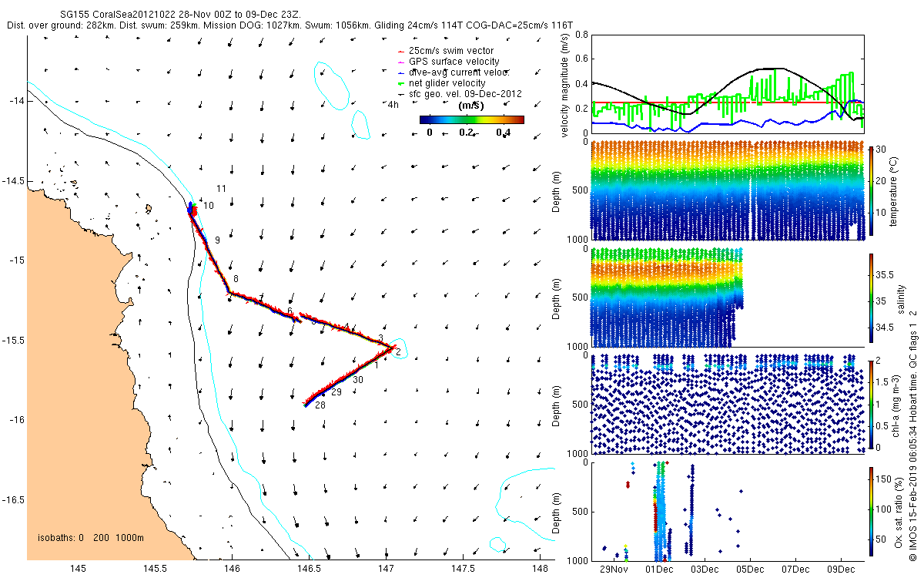
Task: Select the "sfc geo. vel. 09-Dec-2012" legend entry
Action: pos(459,94)
